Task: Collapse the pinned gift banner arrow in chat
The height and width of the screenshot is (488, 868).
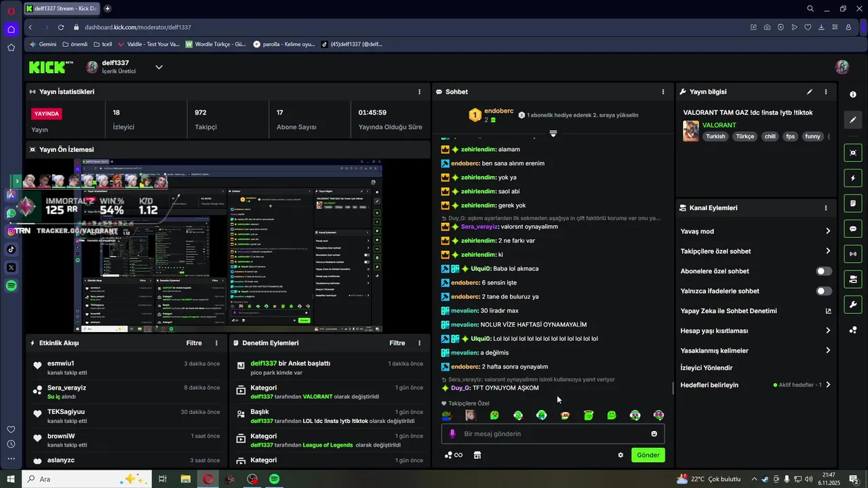Action: (x=553, y=134)
